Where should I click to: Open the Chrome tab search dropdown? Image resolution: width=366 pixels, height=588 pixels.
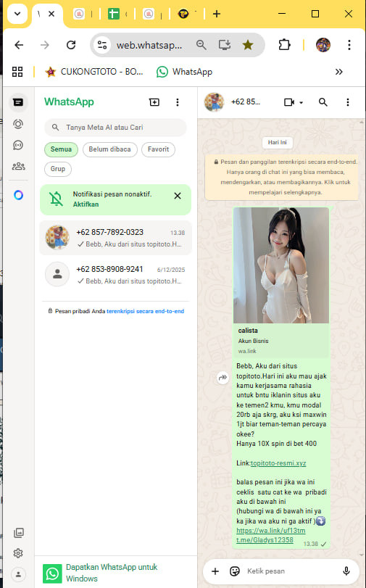click(x=17, y=14)
